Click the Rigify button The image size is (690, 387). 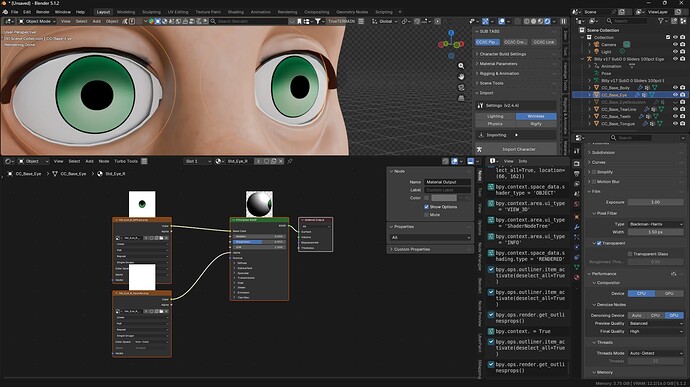point(536,124)
